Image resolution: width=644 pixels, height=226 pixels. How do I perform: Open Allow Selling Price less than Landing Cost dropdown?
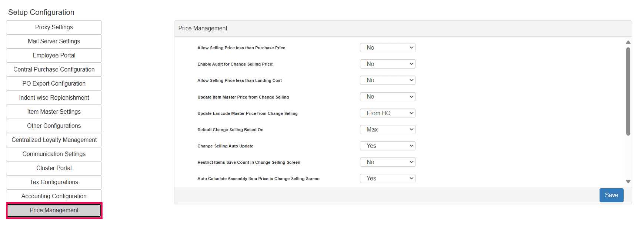coord(387,80)
